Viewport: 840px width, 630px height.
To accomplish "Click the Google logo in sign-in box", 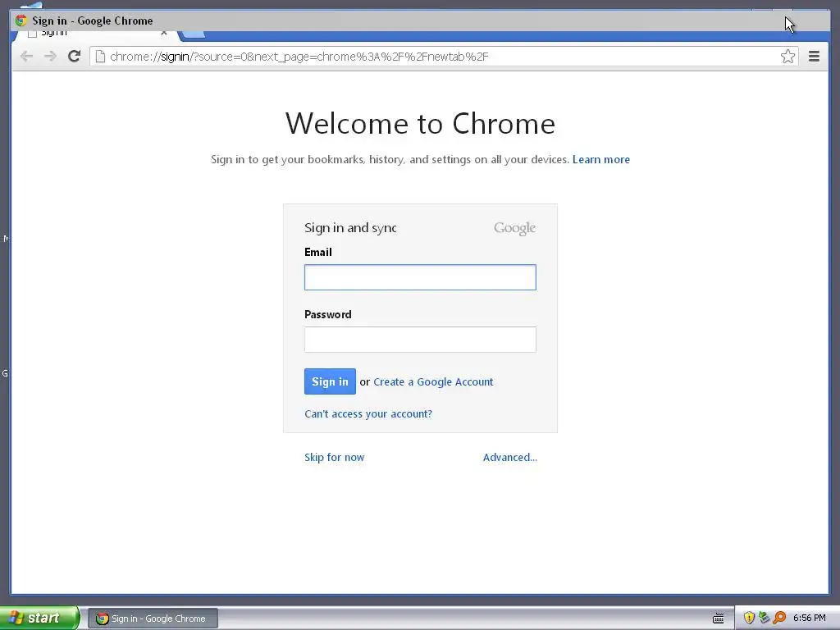I will [514, 228].
